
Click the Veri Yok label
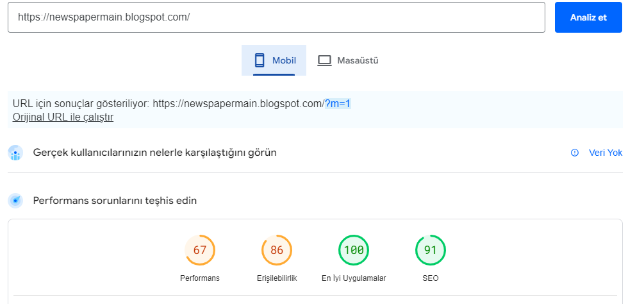(x=606, y=153)
